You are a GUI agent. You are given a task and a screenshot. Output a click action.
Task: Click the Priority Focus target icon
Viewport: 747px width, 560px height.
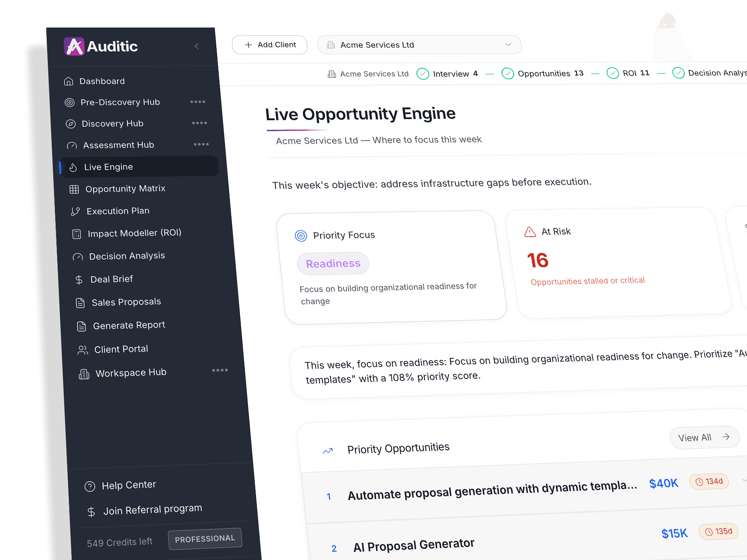[301, 235]
